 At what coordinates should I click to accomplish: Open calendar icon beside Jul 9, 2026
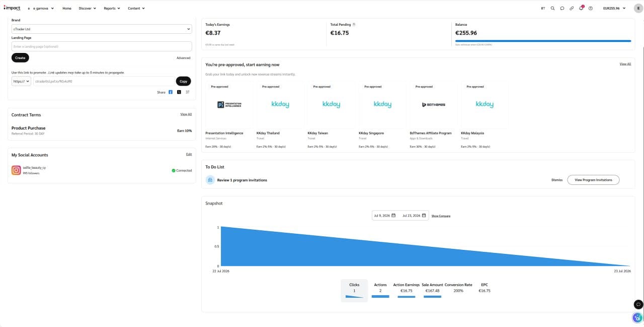393,216
